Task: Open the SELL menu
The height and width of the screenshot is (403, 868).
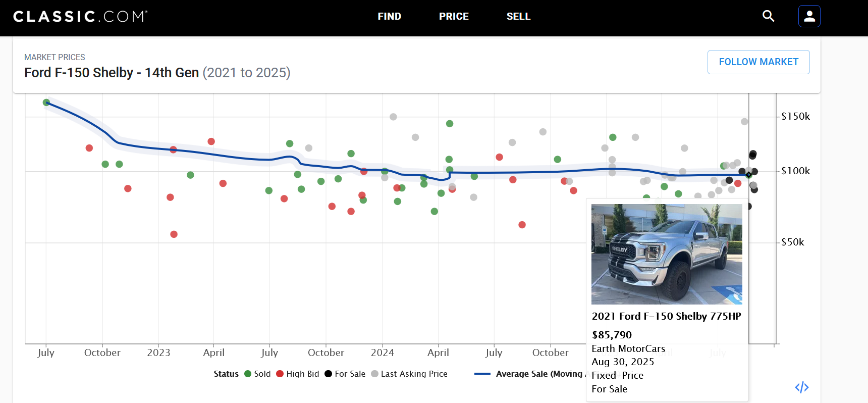Action: tap(518, 16)
